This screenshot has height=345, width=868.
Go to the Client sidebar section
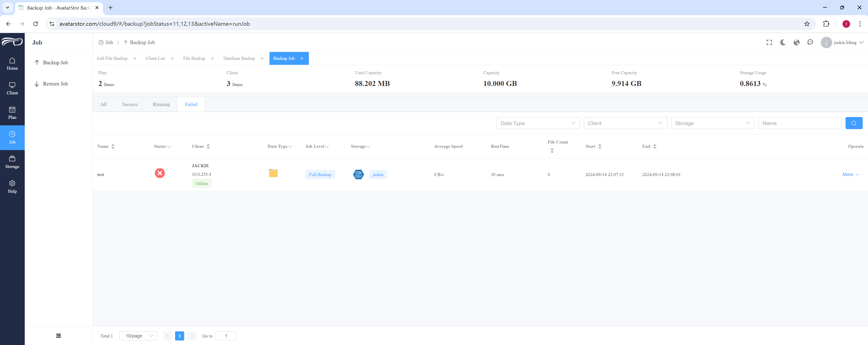coord(12,88)
